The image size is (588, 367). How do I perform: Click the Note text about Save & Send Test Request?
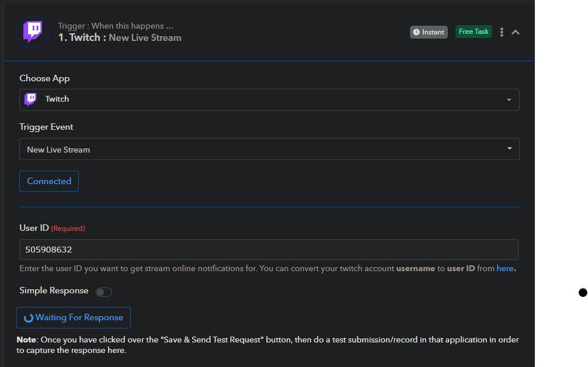[x=268, y=345]
